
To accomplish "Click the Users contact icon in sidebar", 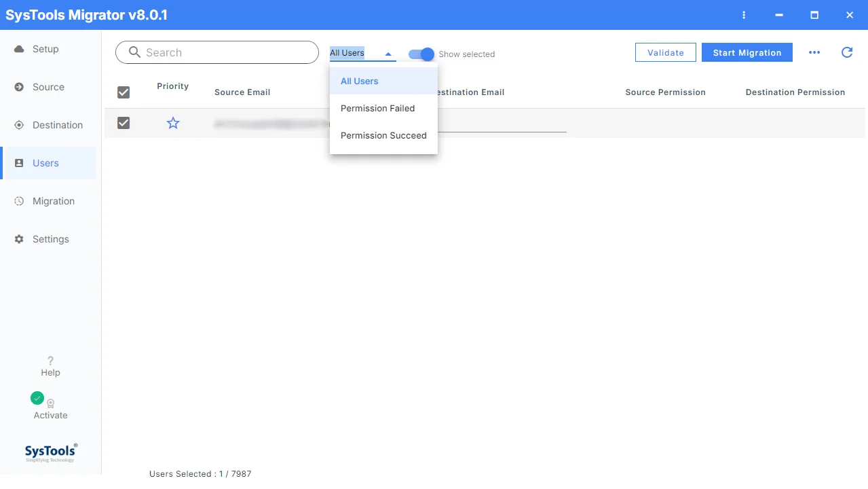I will point(19,163).
